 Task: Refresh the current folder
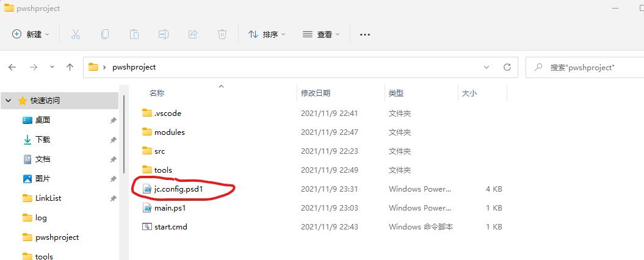507,67
